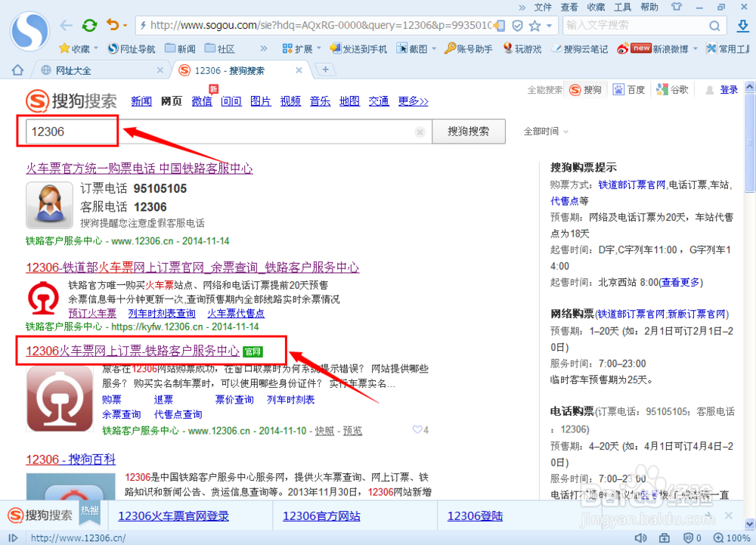756x545 pixels.
Task: Click the home icon on the tab bar
Action: [x=18, y=70]
